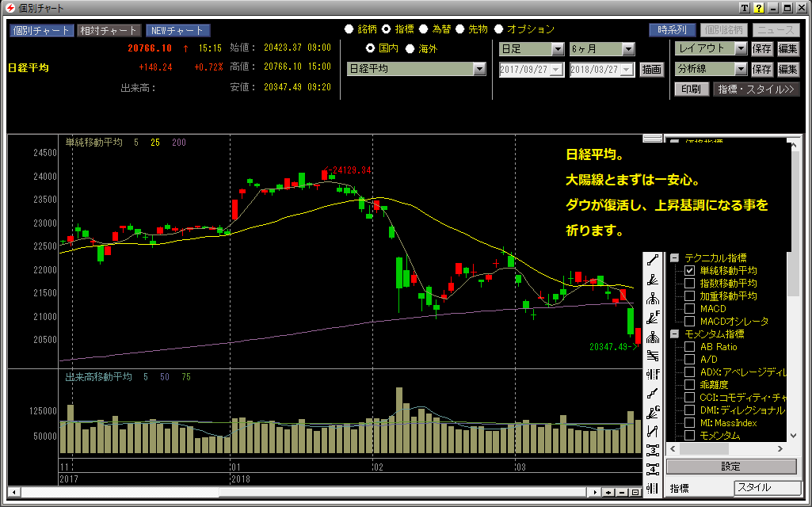
Task: Click the app icon in the title bar
Action: click(10, 8)
